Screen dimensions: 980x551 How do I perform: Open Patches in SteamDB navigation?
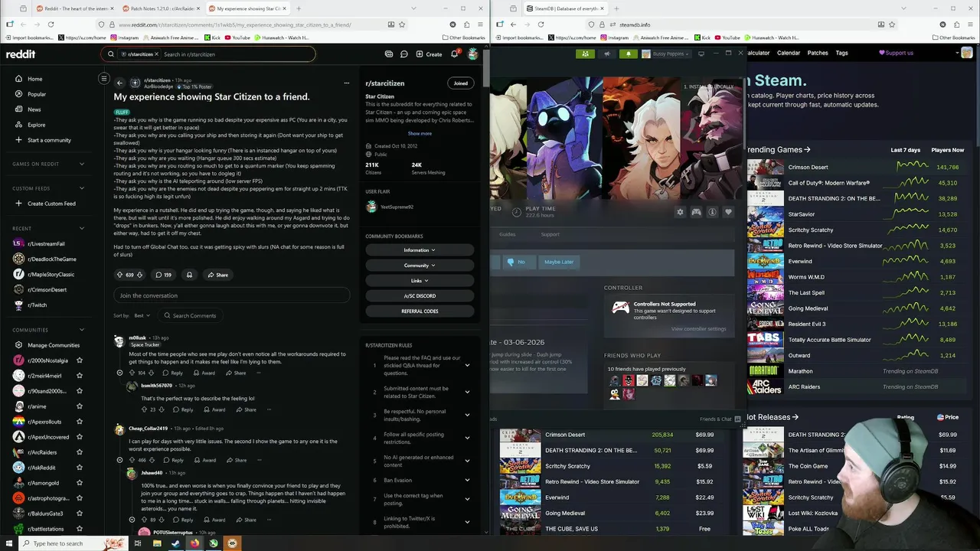tap(818, 53)
